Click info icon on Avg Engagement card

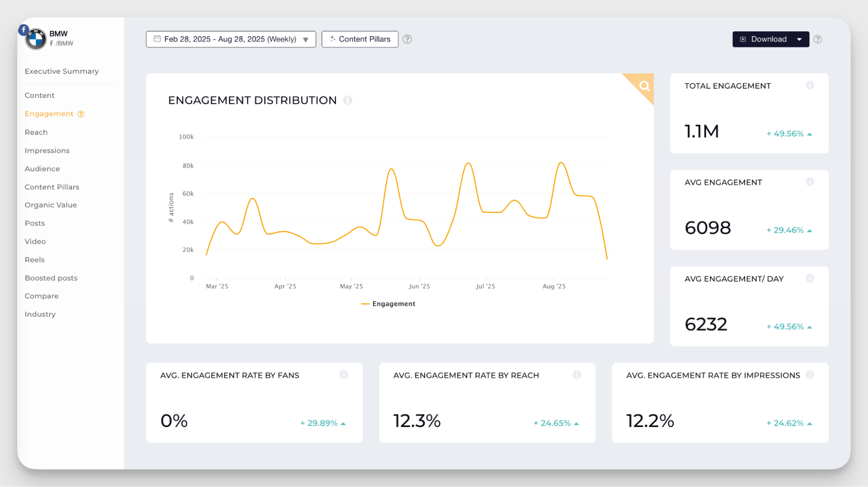tap(810, 182)
